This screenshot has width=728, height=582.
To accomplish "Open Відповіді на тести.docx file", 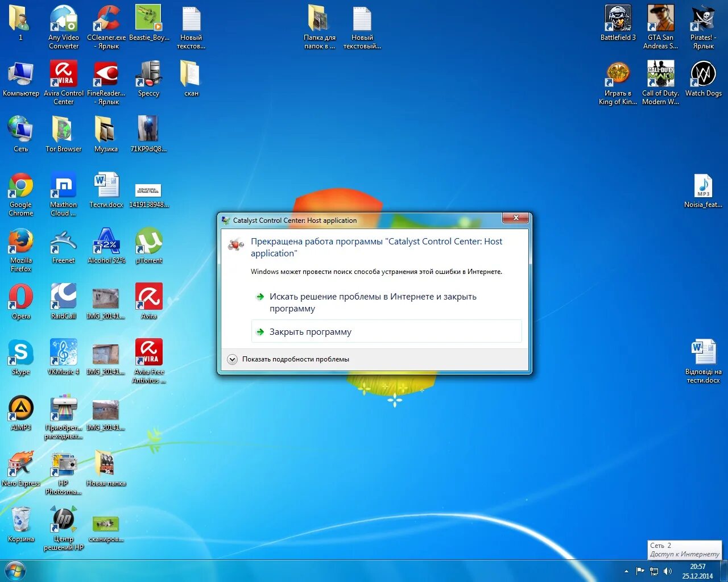I will (x=704, y=361).
